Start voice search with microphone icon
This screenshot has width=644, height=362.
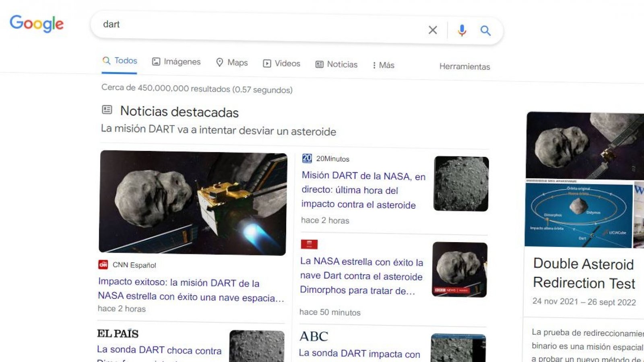click(x=462, y=30)
